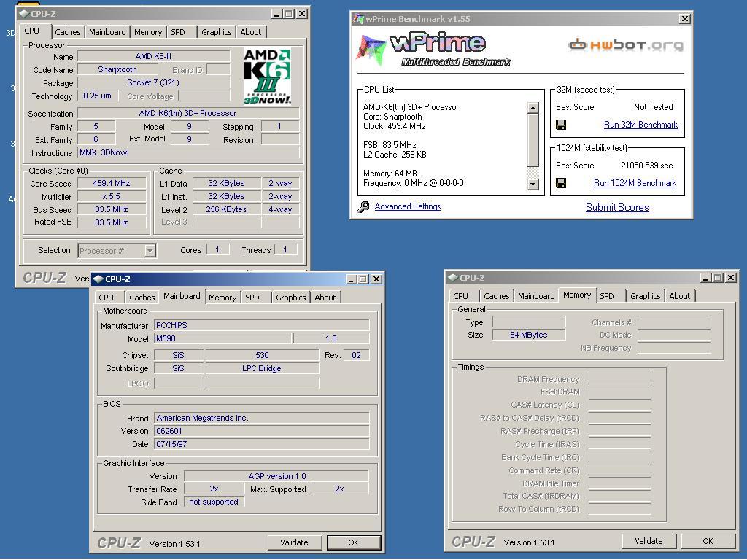Click the MMX, 3DNow! instructions field
The width and height of the screenshot is (747, 560).
(x=188, y=153)
